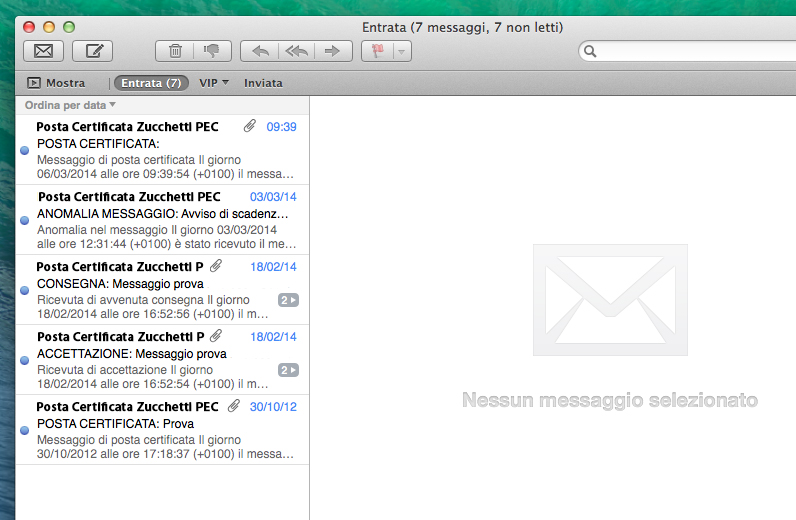
Task: Click the magnifying glass search icon
Action: (590, 51)
